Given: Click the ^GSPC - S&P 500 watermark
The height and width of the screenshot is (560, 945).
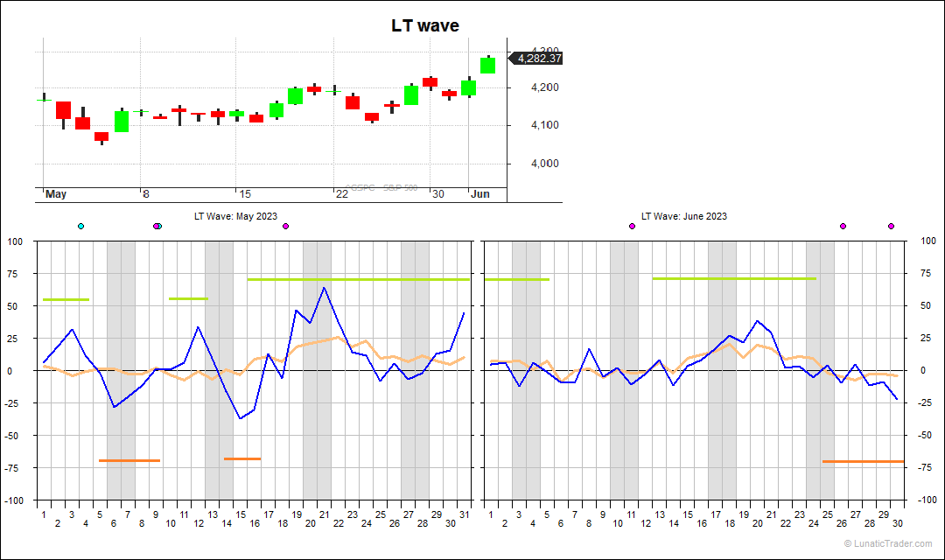Looking at the screenshot, I should point(381,187).
